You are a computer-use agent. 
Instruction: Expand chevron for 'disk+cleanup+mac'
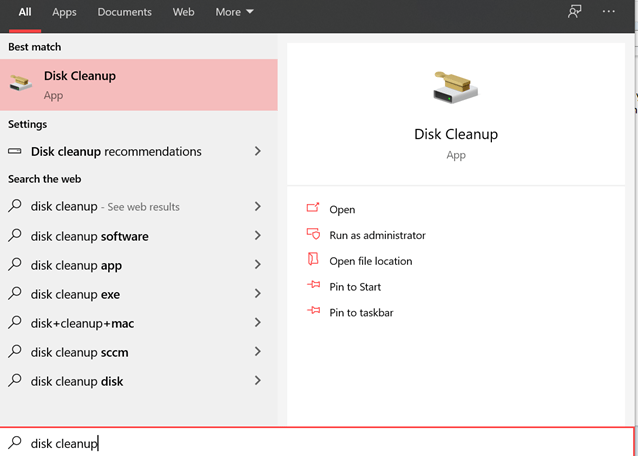pos(258,323)
